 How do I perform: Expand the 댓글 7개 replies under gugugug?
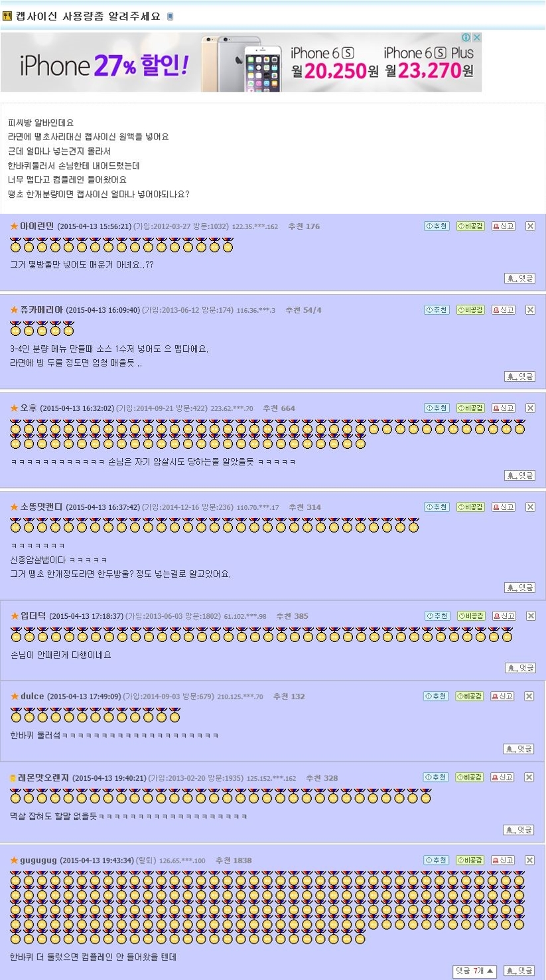pos(475,971)
